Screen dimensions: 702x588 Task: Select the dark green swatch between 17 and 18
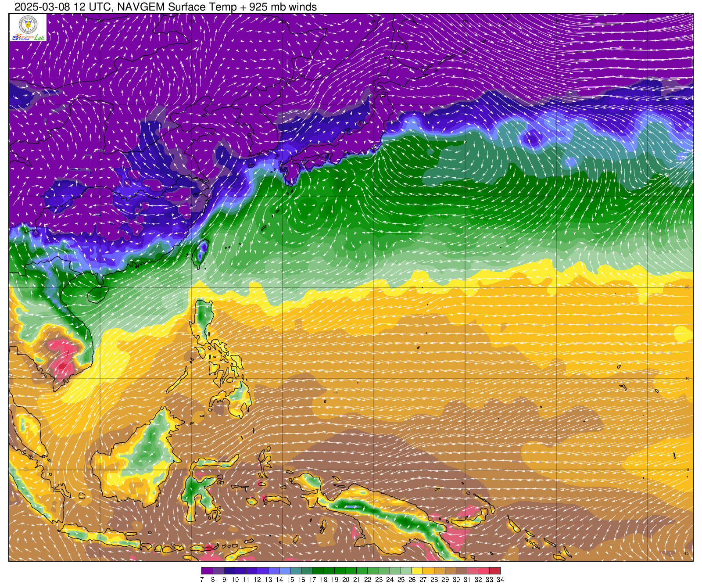(x=318, y=571)
